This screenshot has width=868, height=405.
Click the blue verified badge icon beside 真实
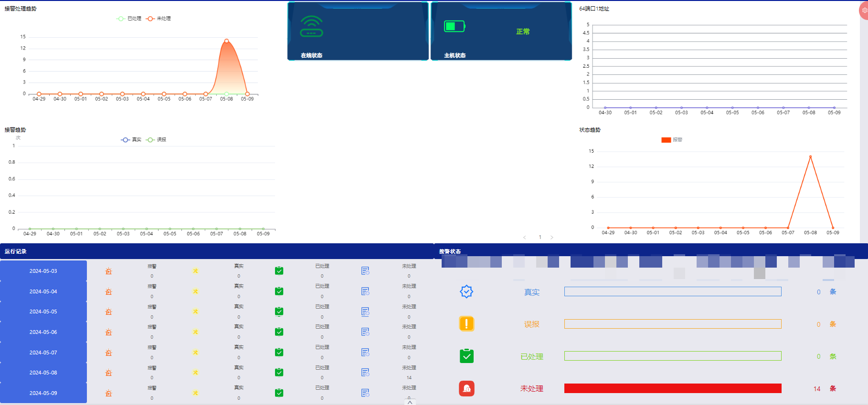tap(466, 291)
